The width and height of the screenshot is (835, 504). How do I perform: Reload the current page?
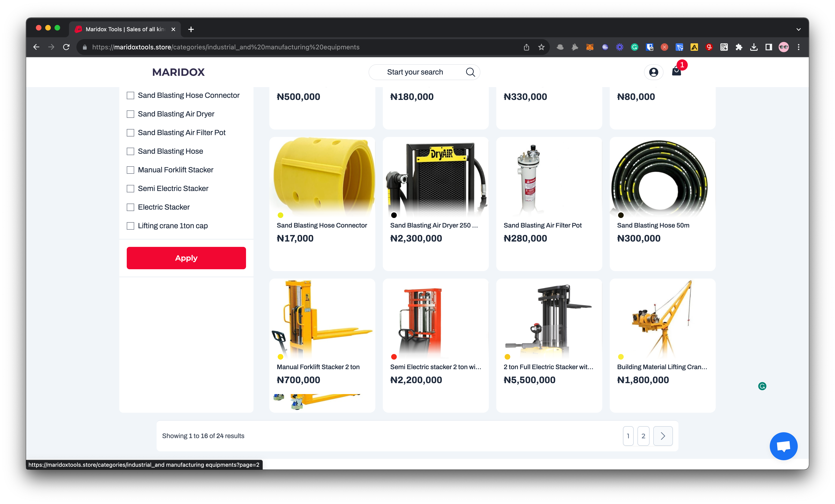pyautogui.click(x=66, y=47)
